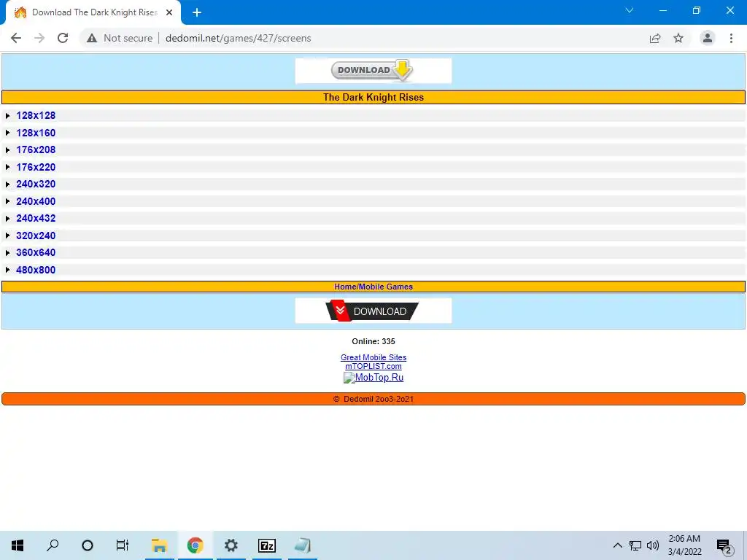Visit the mTOPLIST.com link
Image resolution: width=747 pixels, height=560 pixels.
(x=373, y=366)
